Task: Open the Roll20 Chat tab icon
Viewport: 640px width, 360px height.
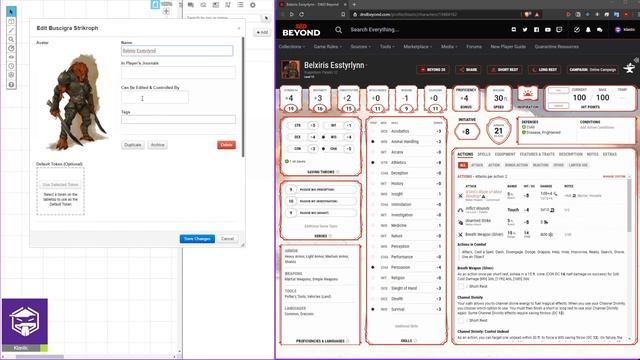Action: pyautogui.click(x=191, y=5)
